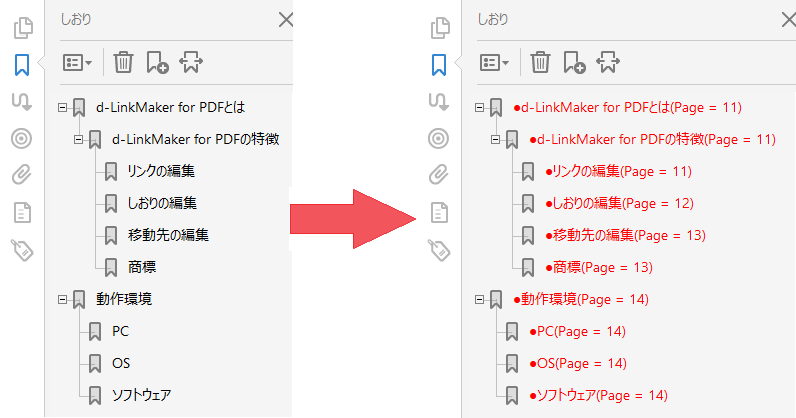Screen dimensions: 796x418
Task: Collapse '●d-LinkMaker for PDFの特徴(Page = 11)' node
Action: [495, 139]
